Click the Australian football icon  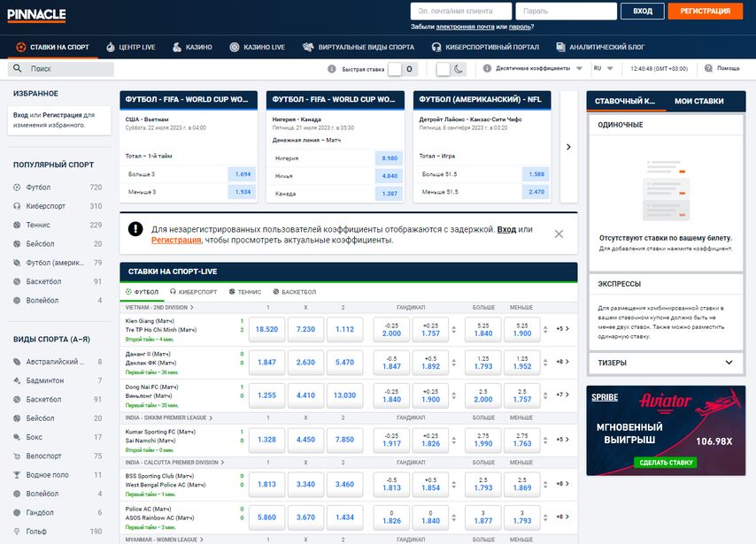click(17, 362)
